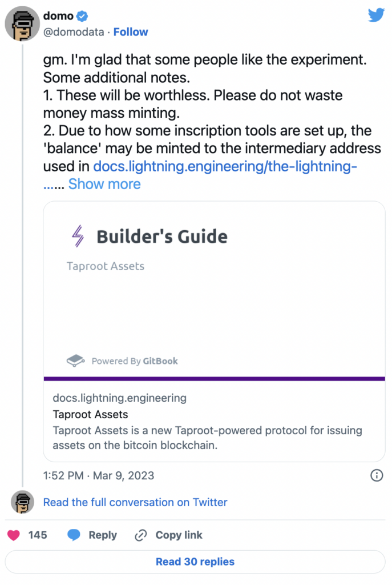392x585 pixels.
Task: Click the copy link chain icon
Action: [140, 535]
